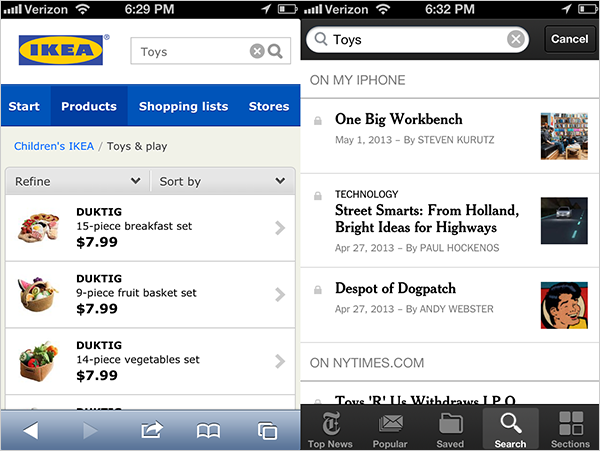This screenshot has width=600, height=451.
Task: Tap the right phone location arrow icon
Action: [566, 9]
